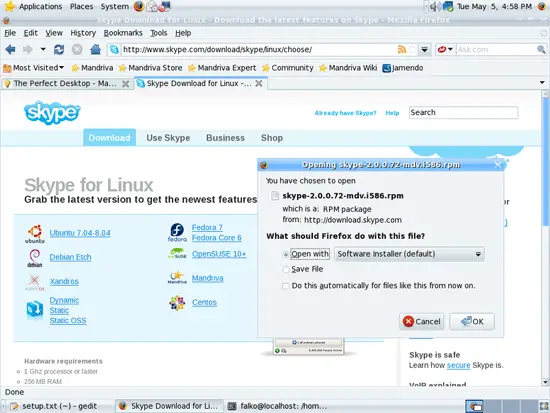Expand the address bar URL history dropdown
This screenshot has width=550, height=413.
pos(424,49)
